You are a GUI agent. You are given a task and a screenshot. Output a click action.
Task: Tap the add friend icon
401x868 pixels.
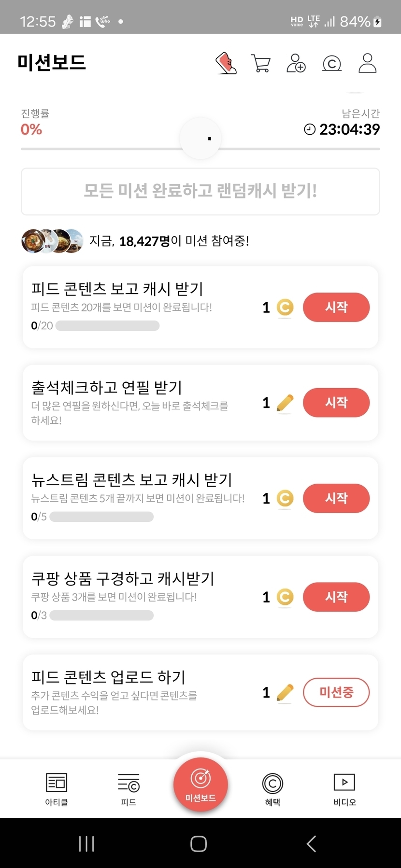[296, 63]
